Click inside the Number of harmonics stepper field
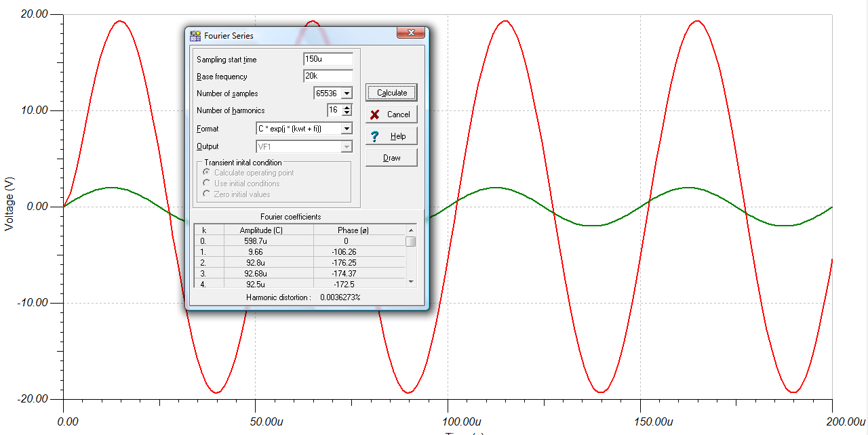The height and width of the screenshot is (435, 868). (x=334, y=110)
